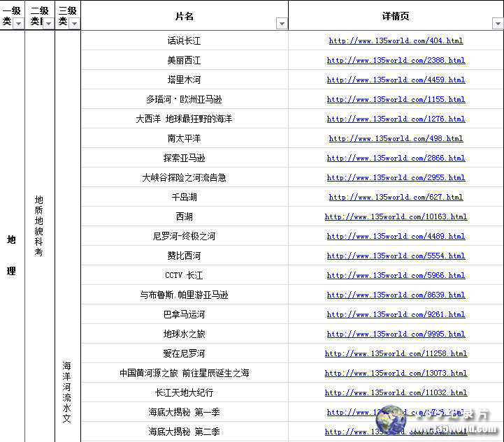Select the 多瑙河·欧洲亚马逊 cell
Viewport: 504px width, 442px height.
(185, 100)
